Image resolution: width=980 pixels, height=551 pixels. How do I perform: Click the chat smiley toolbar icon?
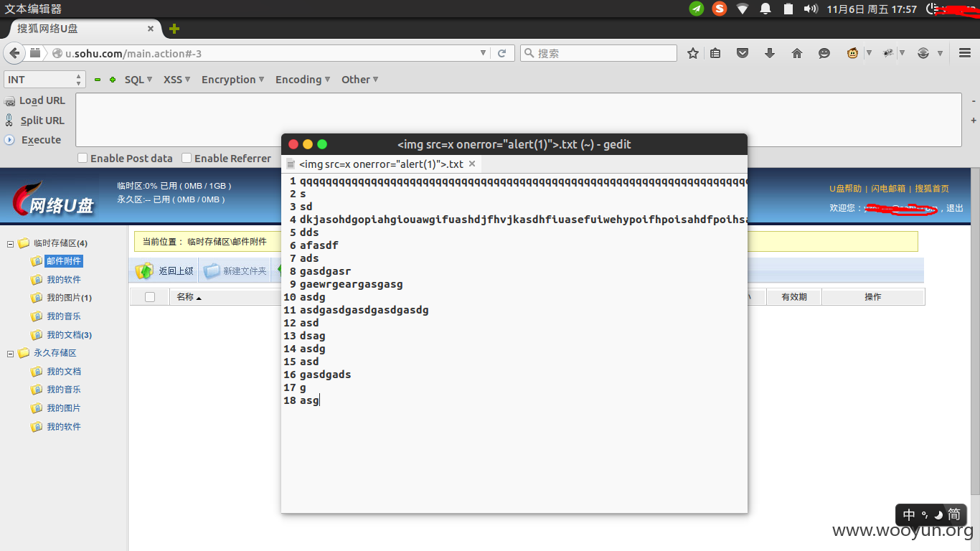[824, 53]
